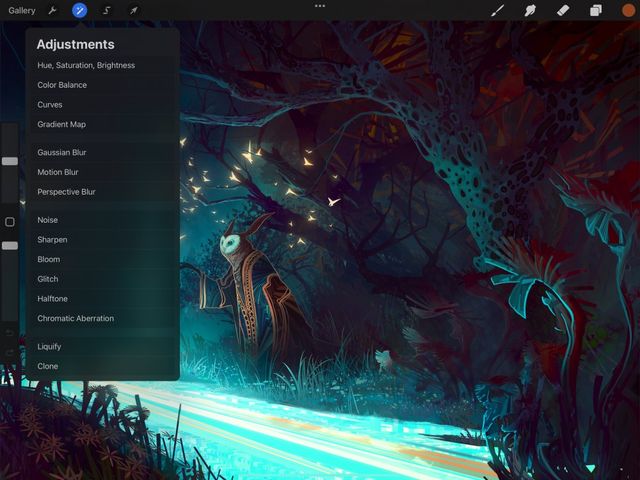
Task: Launch the Liquify tool
Action: (49, 347)
